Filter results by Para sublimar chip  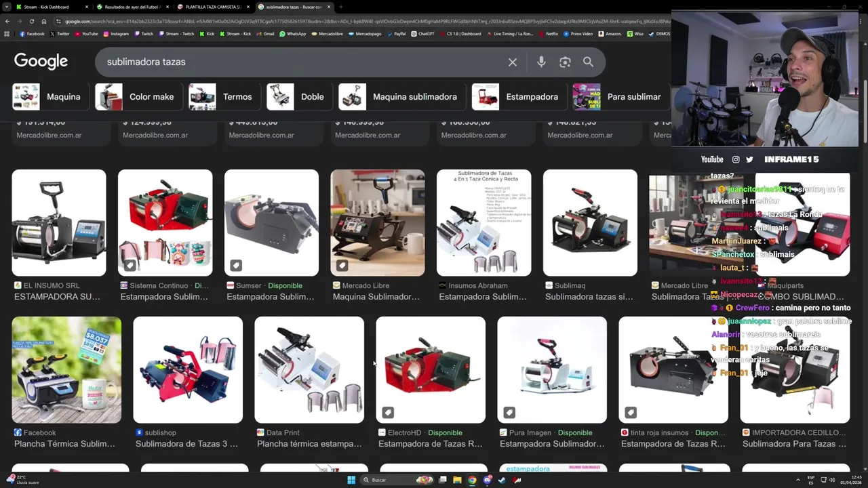[620, 97]
